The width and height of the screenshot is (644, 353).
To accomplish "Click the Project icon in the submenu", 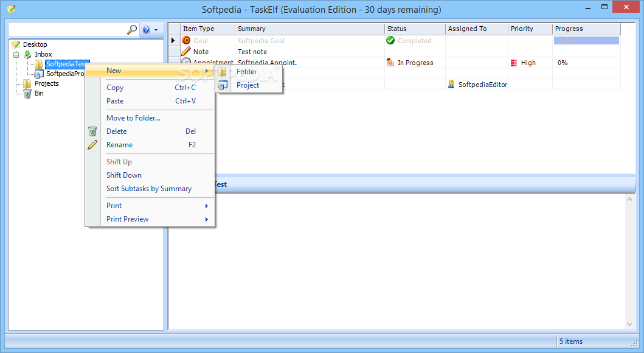I will point(223,85).
